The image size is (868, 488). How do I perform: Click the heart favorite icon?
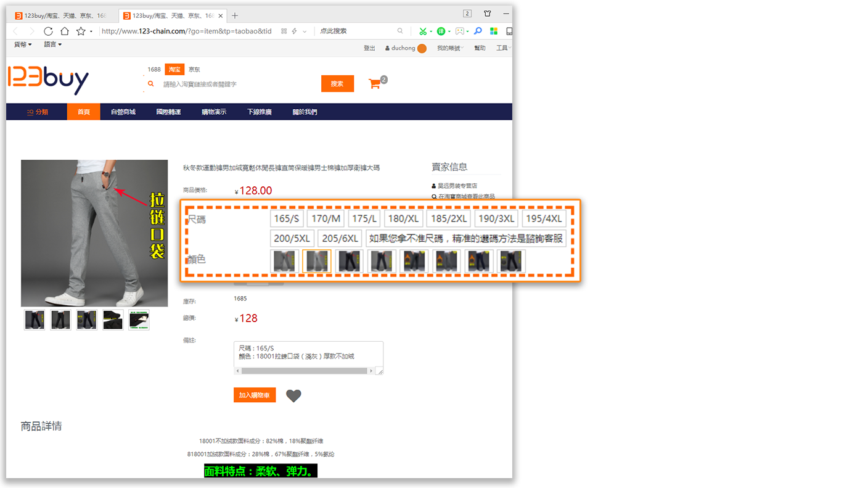click(x=293, y=395)
